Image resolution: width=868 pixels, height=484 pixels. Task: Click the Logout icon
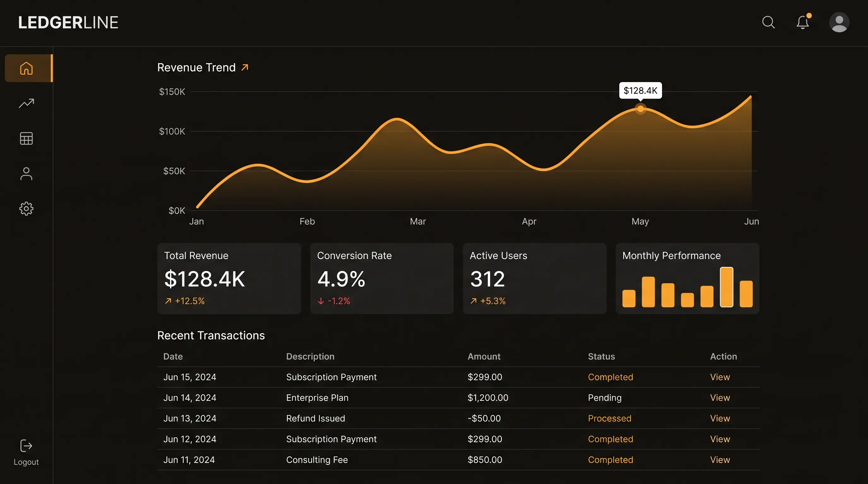tap(26, 446)
